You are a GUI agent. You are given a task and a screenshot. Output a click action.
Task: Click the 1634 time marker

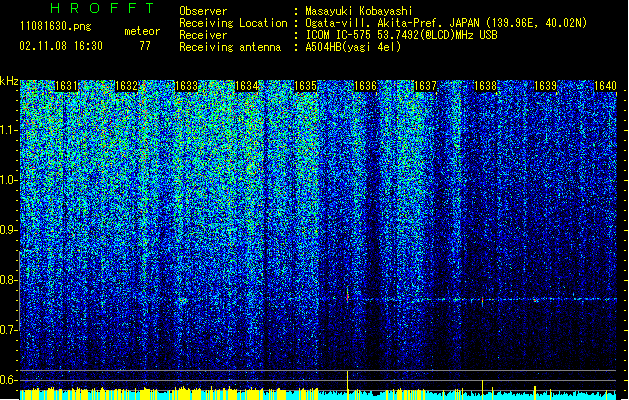(246, 86)
